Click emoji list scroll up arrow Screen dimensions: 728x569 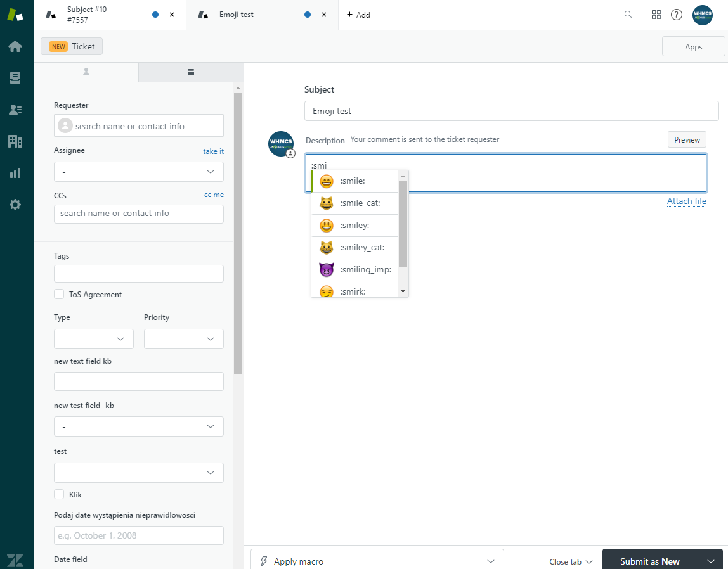403,176
